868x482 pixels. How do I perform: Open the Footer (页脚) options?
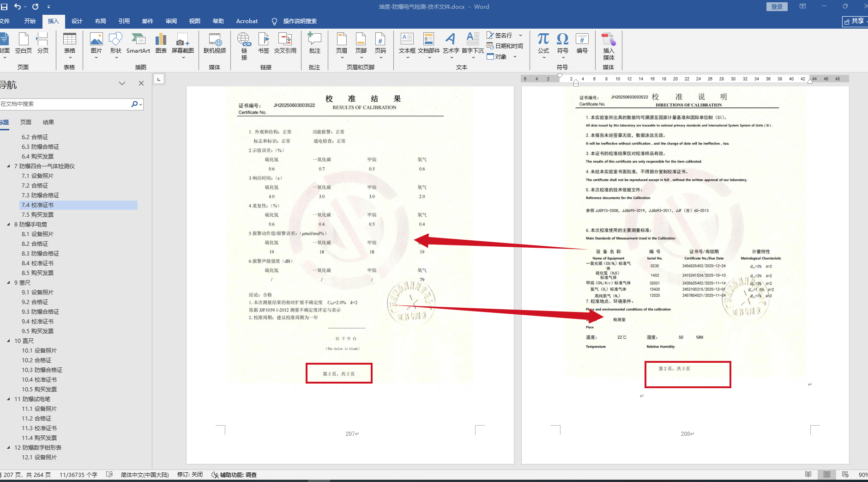[361, 45]
